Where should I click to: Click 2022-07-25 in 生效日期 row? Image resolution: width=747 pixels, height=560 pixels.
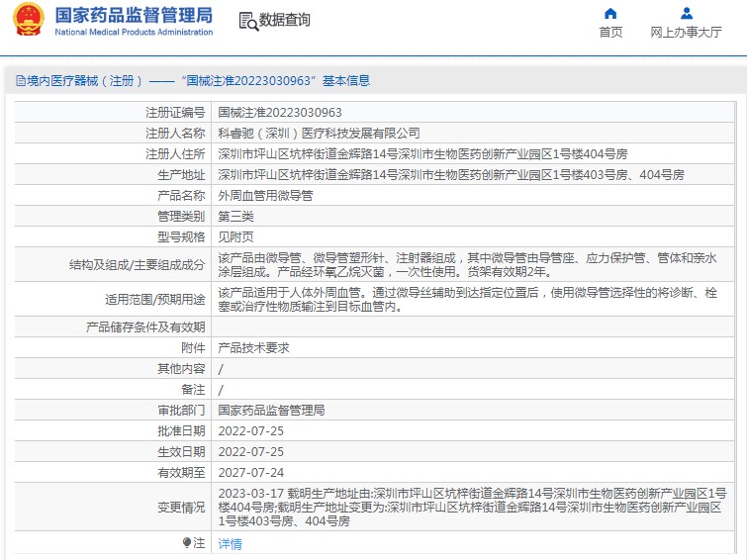251,451
